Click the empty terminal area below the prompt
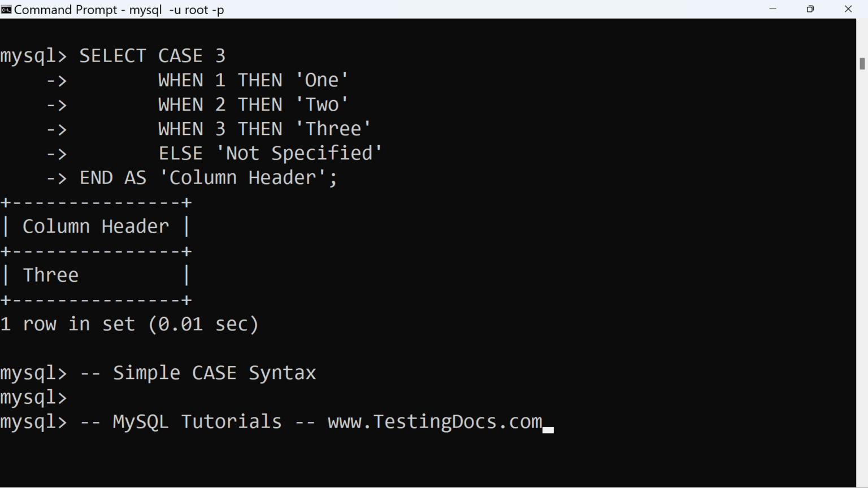This screenshot has height=488, width=868. pyautogui.click(x=396, y=463)
